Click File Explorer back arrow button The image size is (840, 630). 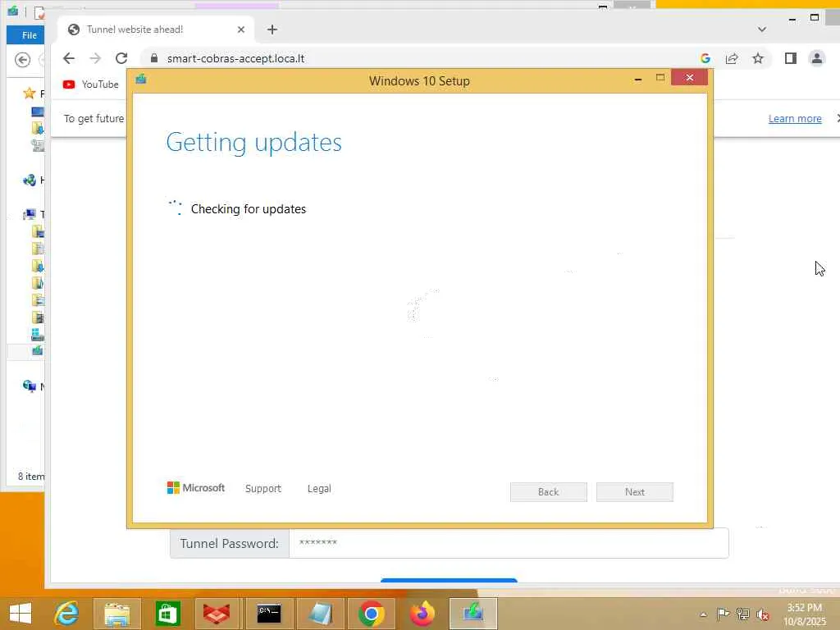(22, 60)
